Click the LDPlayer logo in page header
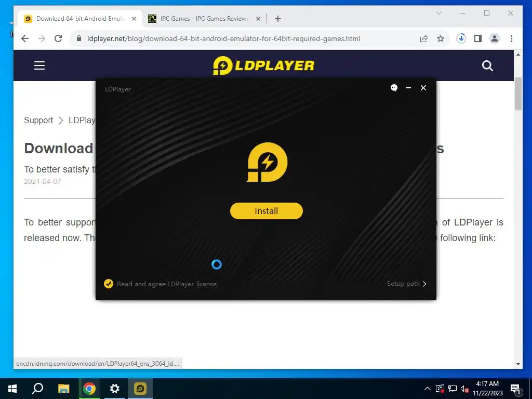Image resolution: width=532 pixels, height=399 pixels. tap(263, 65)
